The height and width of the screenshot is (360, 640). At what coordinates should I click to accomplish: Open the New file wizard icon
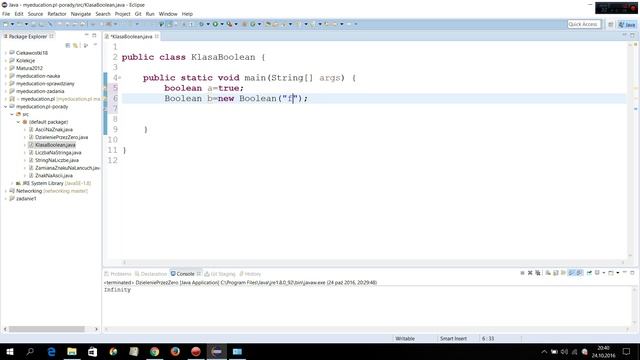(x=6, y=24)
